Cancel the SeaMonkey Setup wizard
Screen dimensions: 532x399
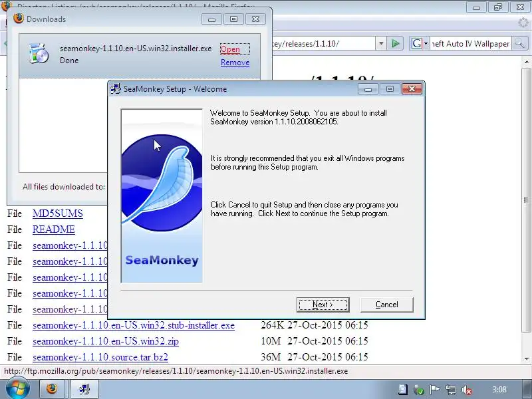pos(386,305)
